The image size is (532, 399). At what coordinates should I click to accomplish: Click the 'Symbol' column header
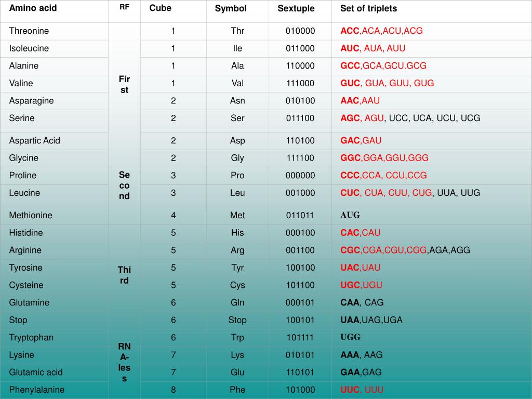click(231, 8)
